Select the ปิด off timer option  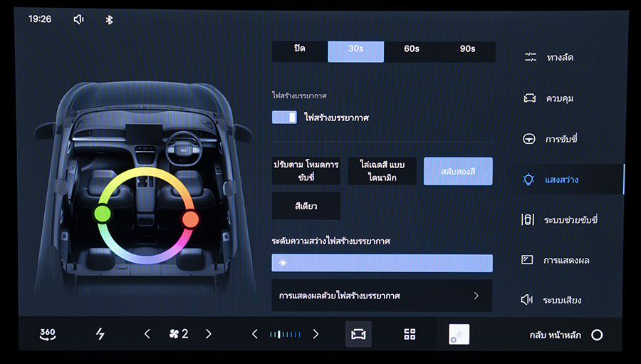(x=300, y=49)
